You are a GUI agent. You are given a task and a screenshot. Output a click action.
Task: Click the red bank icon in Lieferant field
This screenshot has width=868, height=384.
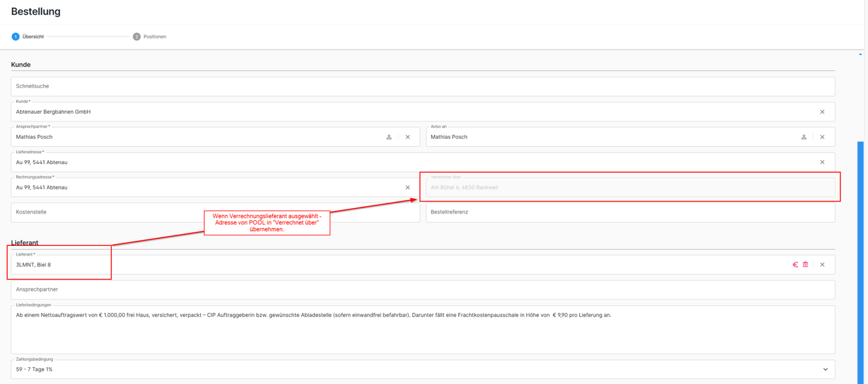[805, 264]
